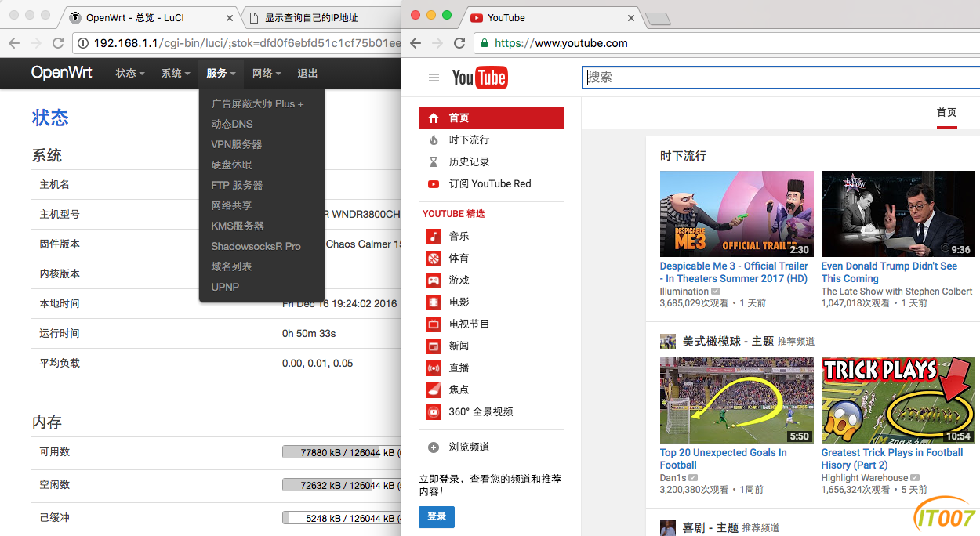Click the 已缓冲 memory progress bar
The image size is (980, 536).
[342, 518]
